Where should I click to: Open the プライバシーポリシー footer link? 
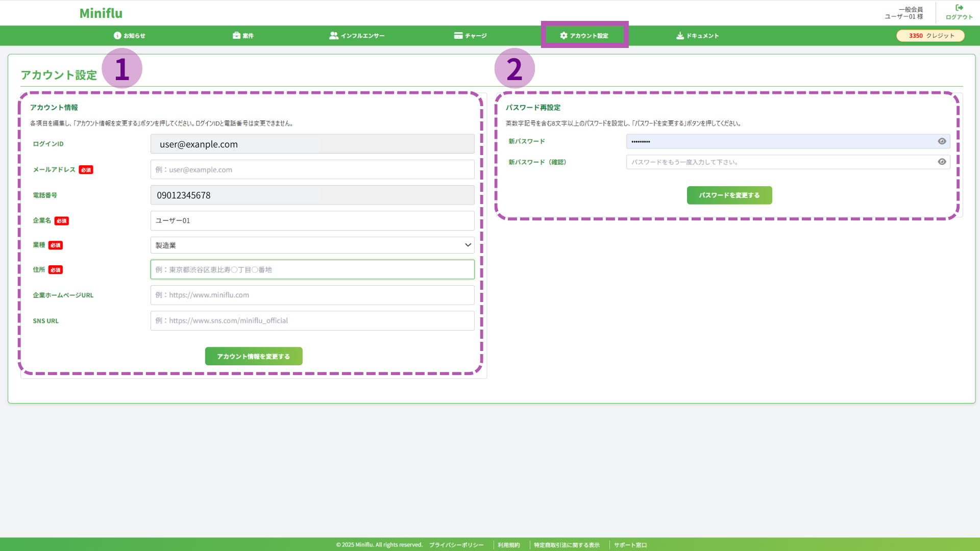[456, 545]
